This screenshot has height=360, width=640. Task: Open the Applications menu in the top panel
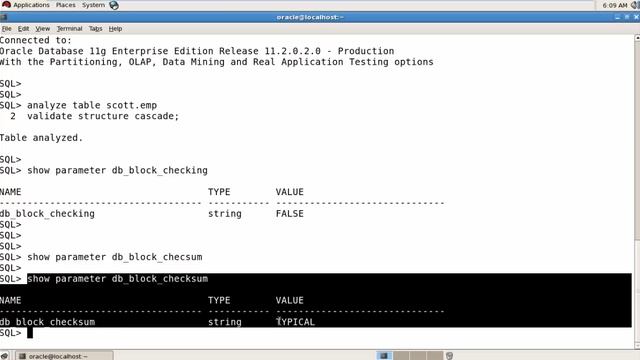coord(31,5)
